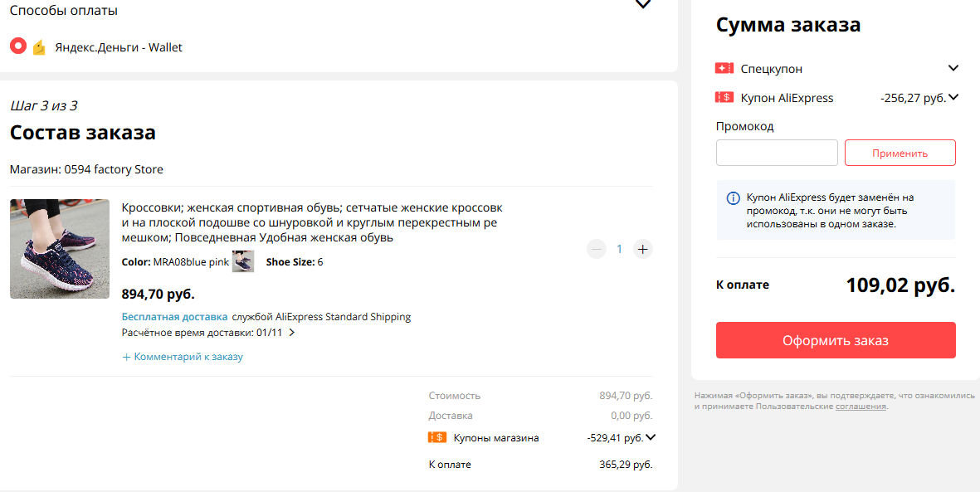Increase item quantity with plus button
The height and width of the screenshot is (492, 980).
coord(642,249)
